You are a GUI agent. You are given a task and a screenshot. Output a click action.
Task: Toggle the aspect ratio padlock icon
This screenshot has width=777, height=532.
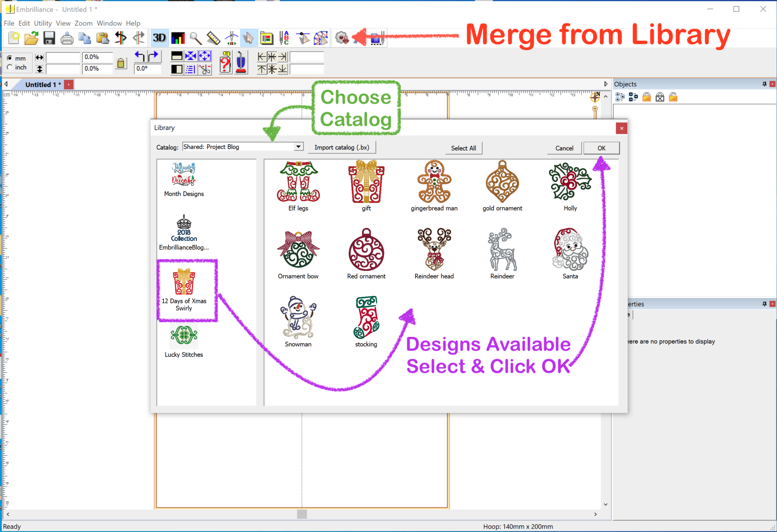pos(121,63)
